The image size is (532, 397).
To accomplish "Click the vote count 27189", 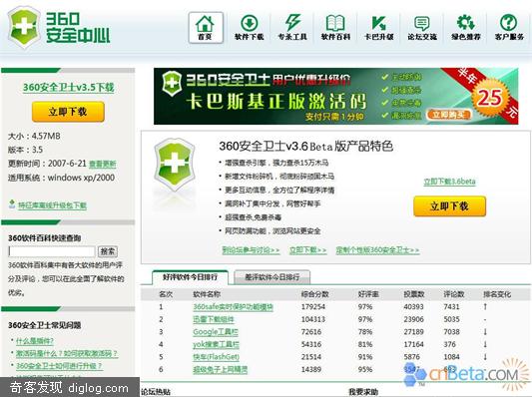I will (413, 332).
